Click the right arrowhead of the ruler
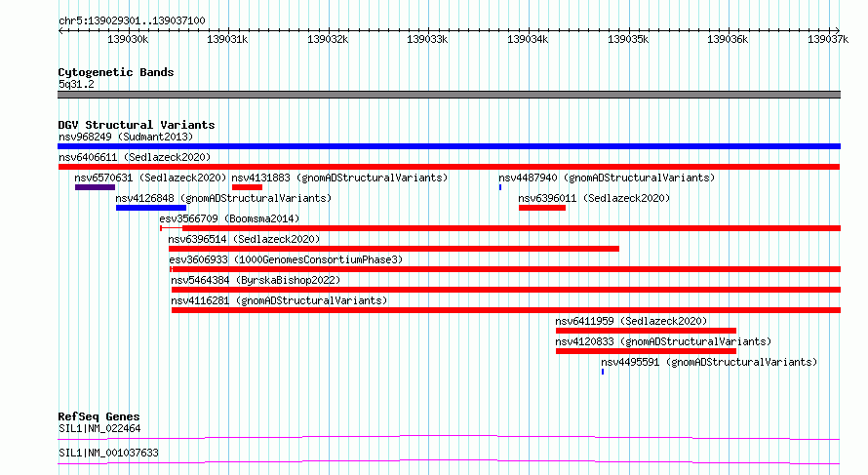The height and width of the screenshot is (475, 868). click(x=838, y=30)
